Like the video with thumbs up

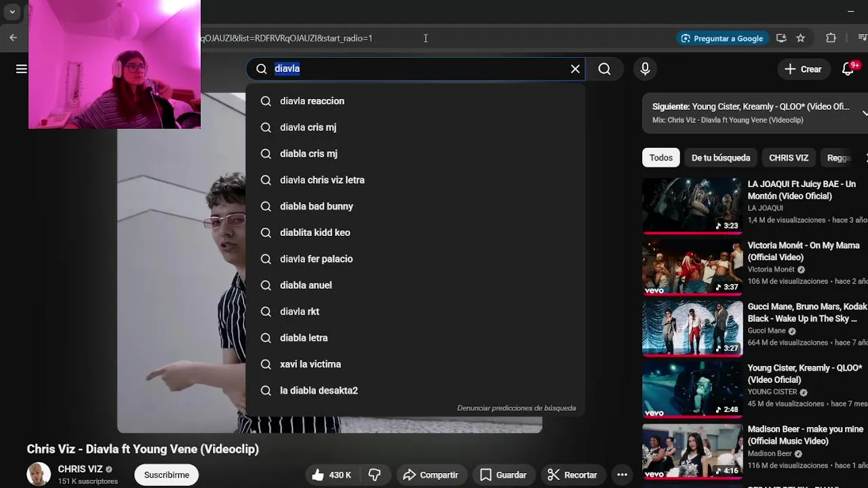[332, 475]
